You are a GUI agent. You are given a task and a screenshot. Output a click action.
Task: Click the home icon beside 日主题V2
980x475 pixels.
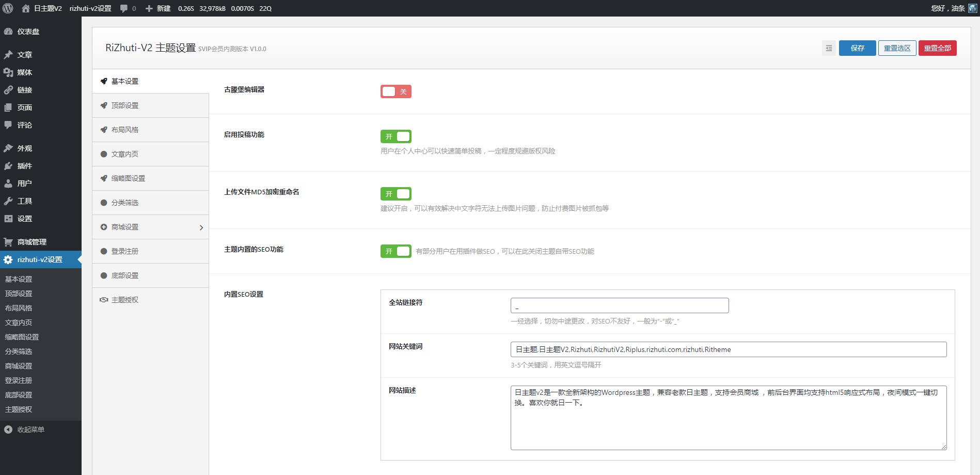point(26,8)
